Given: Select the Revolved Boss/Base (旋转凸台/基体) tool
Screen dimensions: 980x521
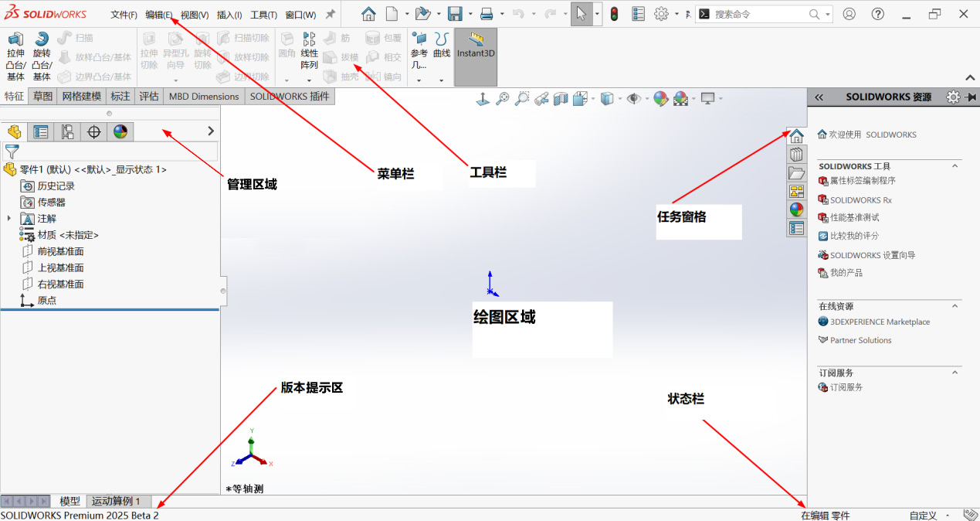Looking at the screenshot, I should 42,55.
